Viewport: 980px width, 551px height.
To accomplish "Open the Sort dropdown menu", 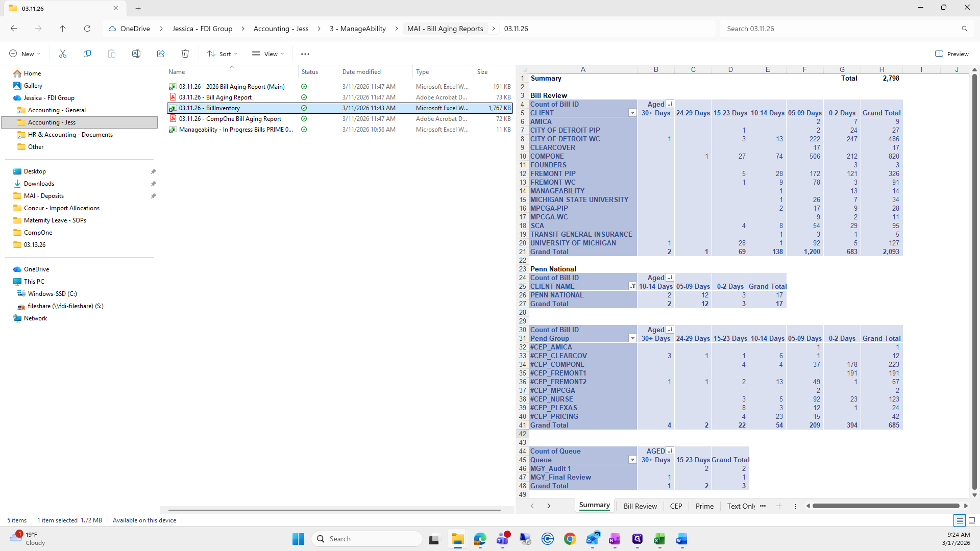I will (223, 54).
